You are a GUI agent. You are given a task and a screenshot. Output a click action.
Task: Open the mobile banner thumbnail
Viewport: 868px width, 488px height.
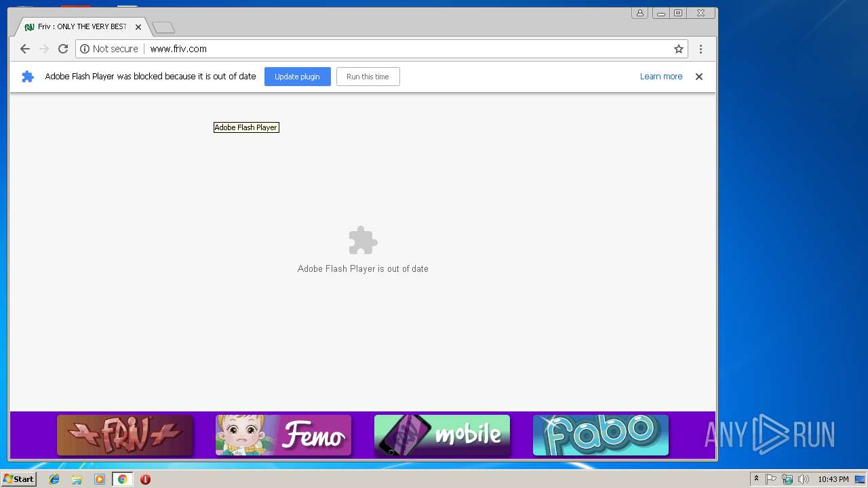pos(442,435)
